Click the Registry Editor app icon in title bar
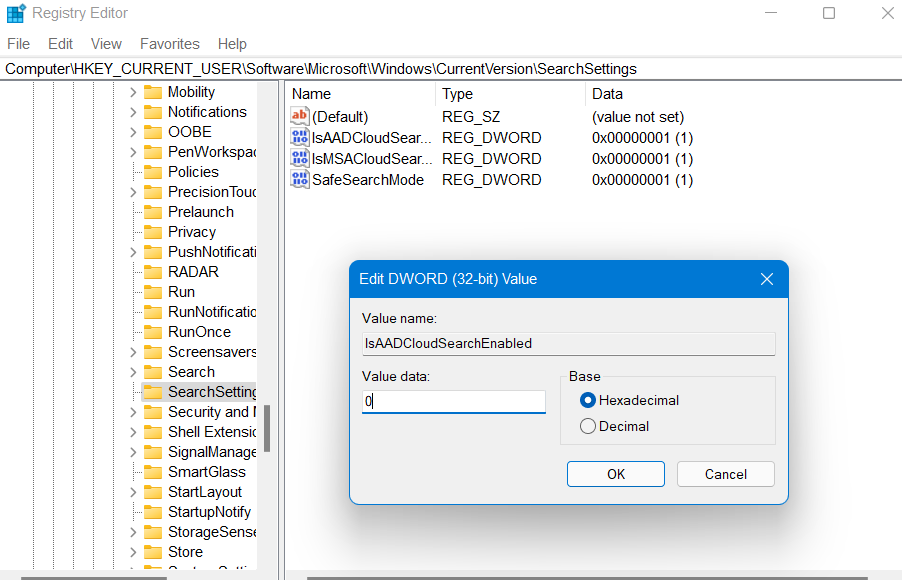This screenshot has width=902, height=580. (16, 14)
